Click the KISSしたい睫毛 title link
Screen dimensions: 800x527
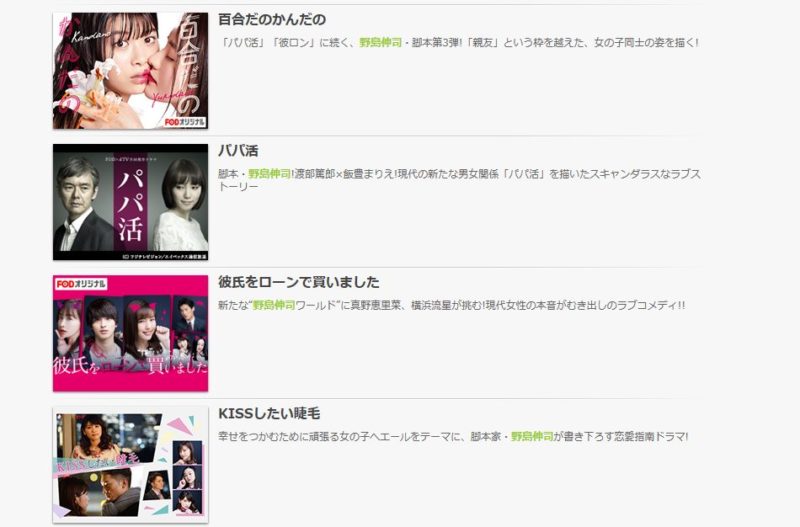269,413
